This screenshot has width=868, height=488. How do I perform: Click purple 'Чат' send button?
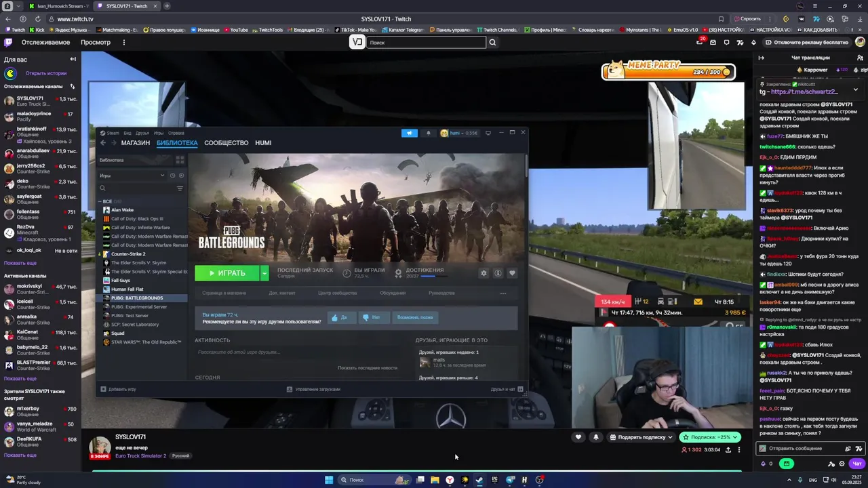857,464
